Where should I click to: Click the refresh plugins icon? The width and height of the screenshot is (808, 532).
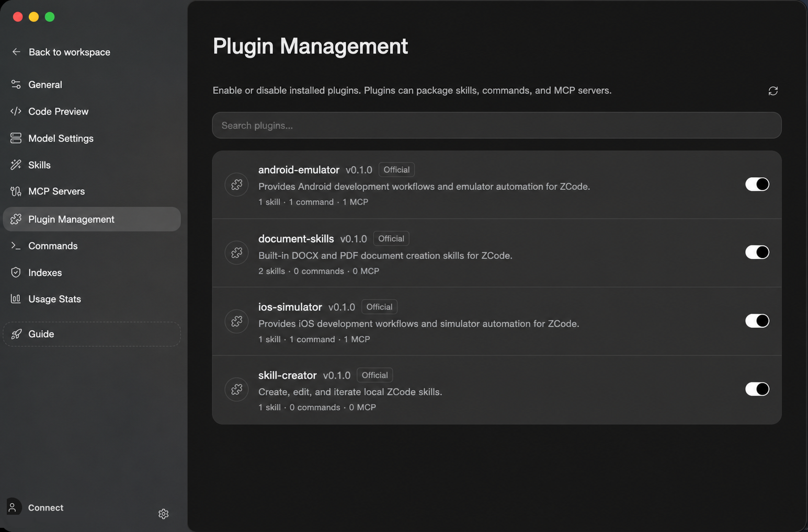click(773, 91)
